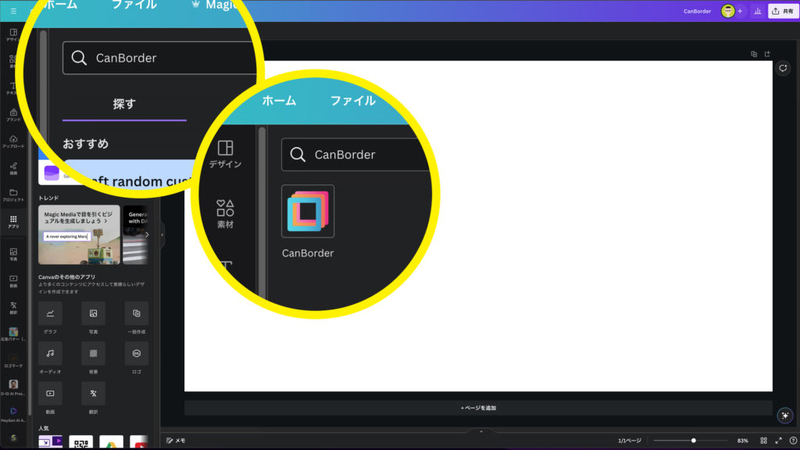Open the 背景 (background) app tile
The image size is (800, 450).
click(93, 353)
